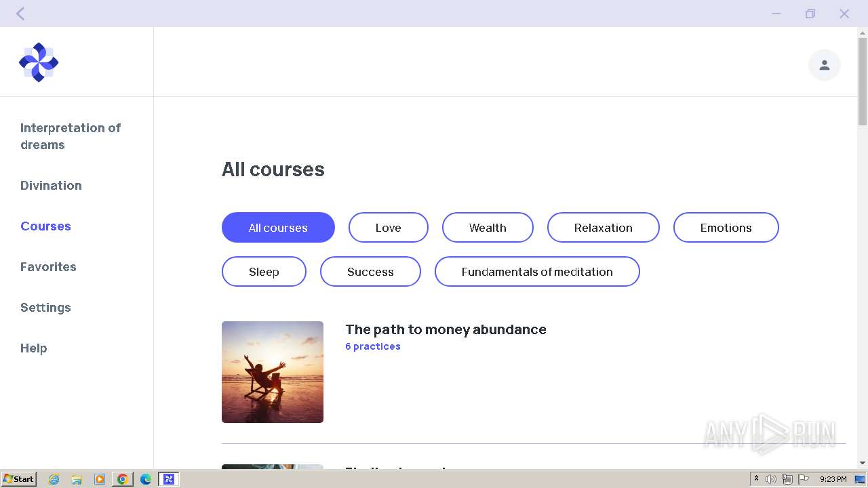Launch Microsoft Edge from the taskbar
Image resolution: width=868 pixels, height=488 pixels.
[x=146, y=479]
